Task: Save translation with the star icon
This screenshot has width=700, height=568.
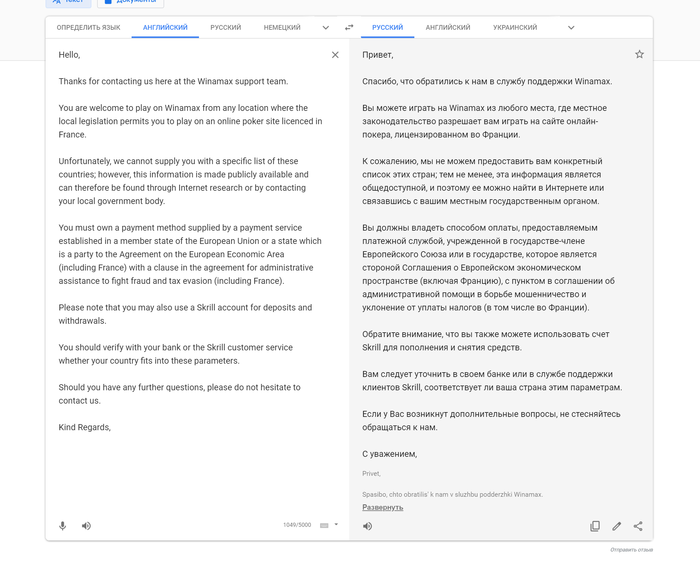Action: coord(639,54)
